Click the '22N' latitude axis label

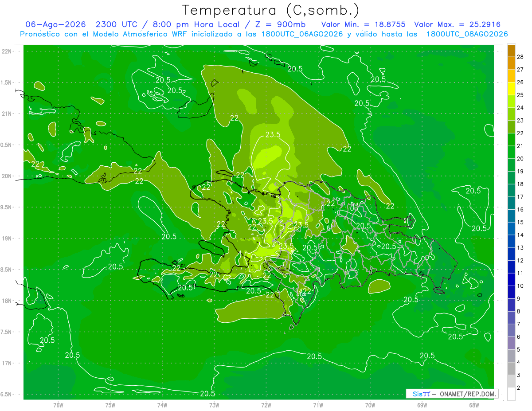pos(7,51)
